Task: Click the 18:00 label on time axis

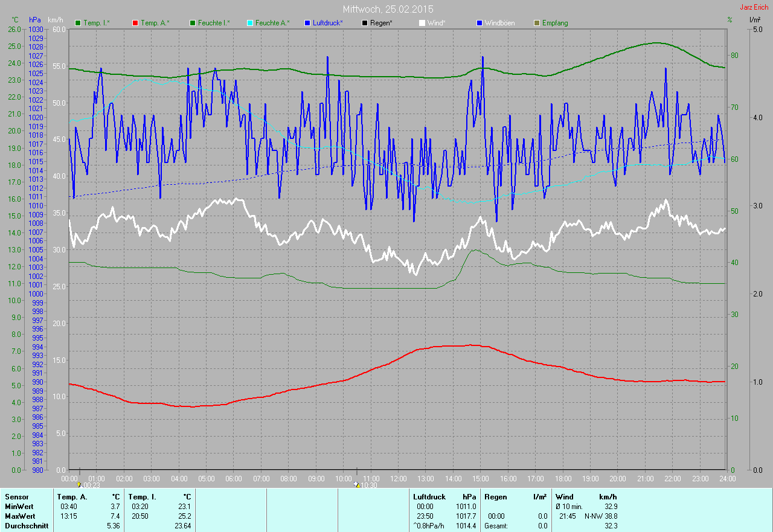Action: click(x=562, y=479)
